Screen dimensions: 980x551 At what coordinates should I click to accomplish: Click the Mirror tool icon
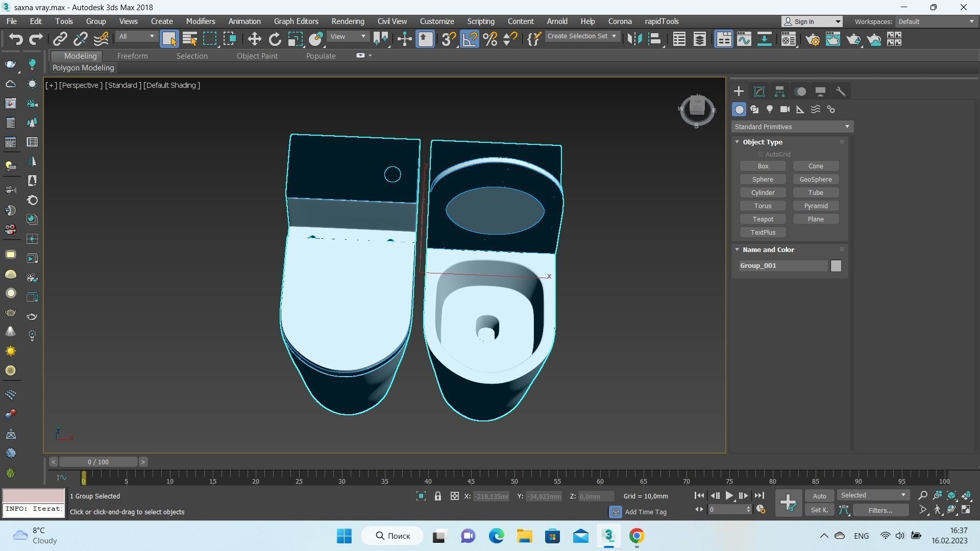(x=634, y=39)
